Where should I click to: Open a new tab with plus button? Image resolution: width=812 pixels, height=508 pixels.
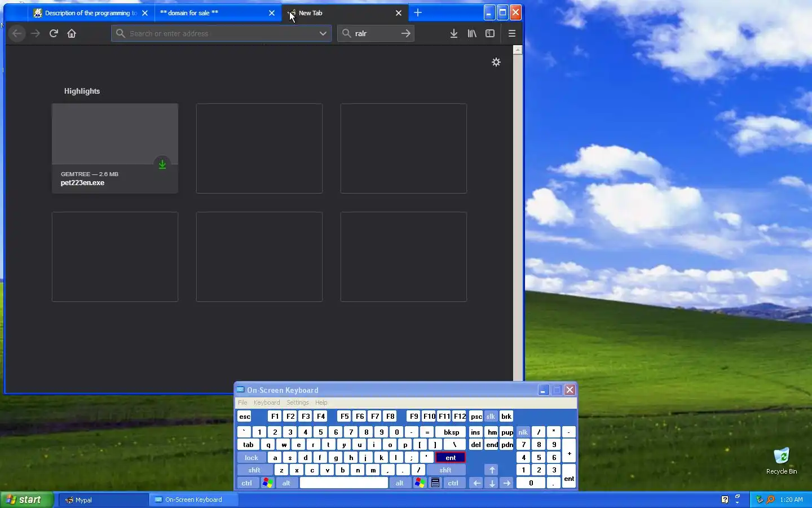coord(418,12)
